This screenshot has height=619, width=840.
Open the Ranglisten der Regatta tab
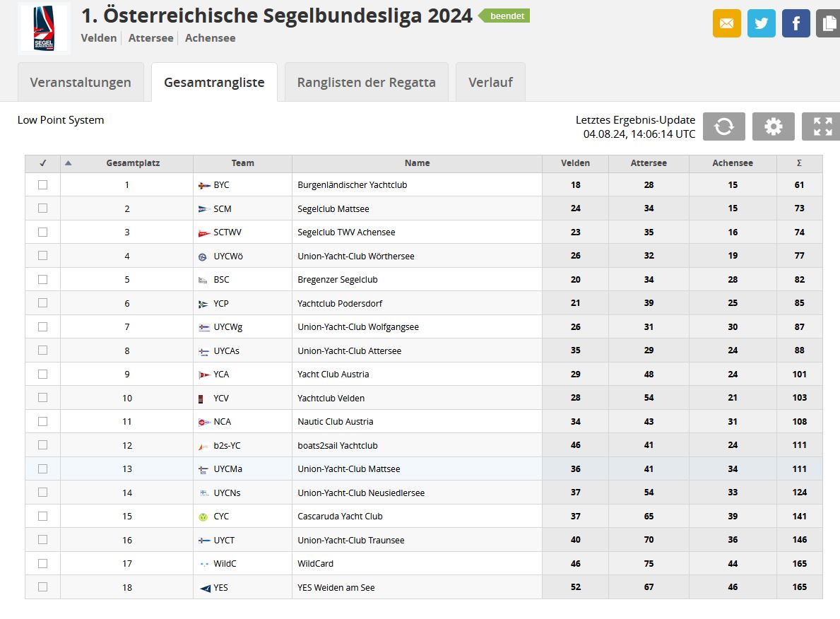[x=366, y=82]
